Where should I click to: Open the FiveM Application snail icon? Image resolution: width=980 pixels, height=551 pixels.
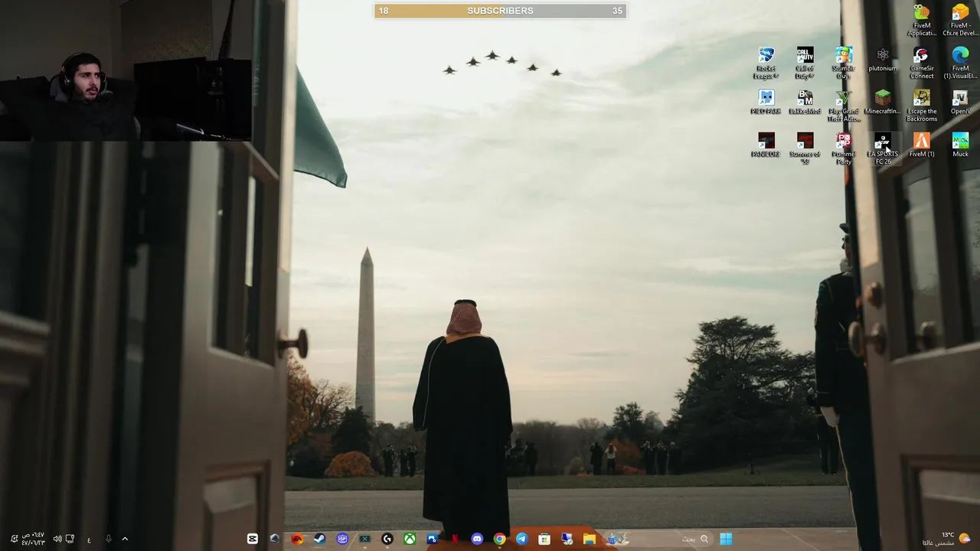pyautogui.click(x=922, y=20)
